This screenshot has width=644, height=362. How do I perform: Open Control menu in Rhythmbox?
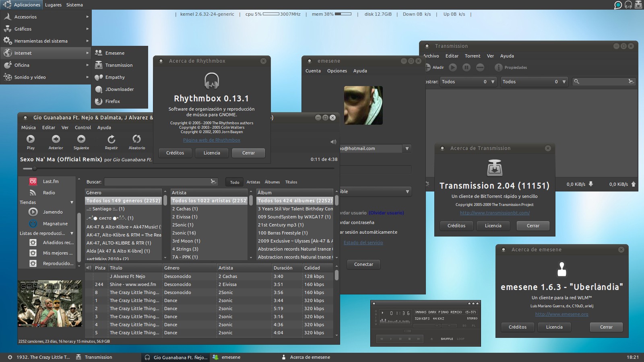click(x=83, y=128)
